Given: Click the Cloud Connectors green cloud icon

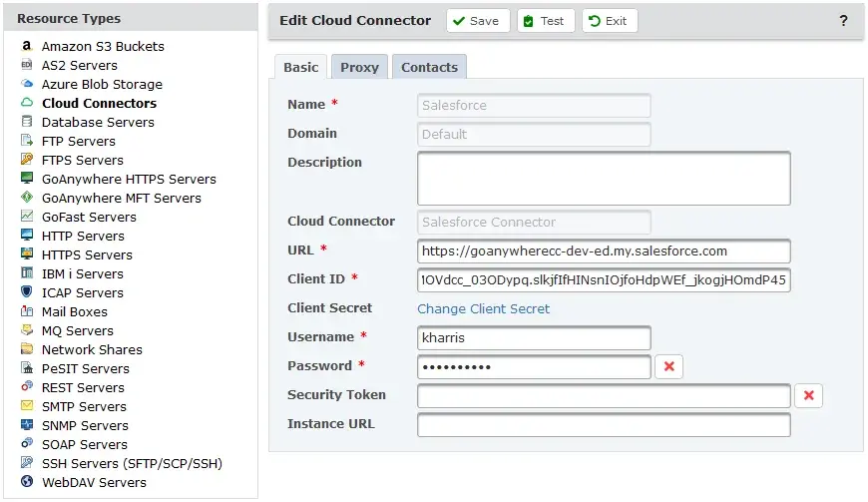Looking at the screenshot, I should point(27,103).
